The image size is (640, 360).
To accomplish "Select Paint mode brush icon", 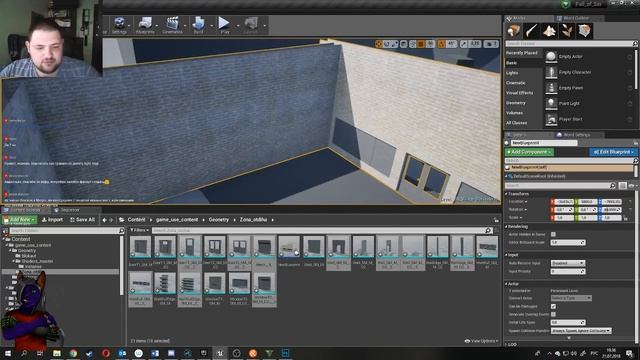I will click(x=531, y=31).
